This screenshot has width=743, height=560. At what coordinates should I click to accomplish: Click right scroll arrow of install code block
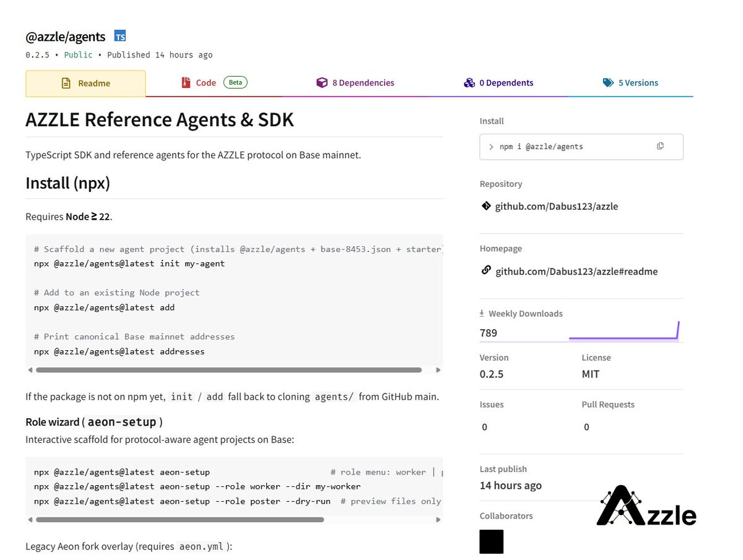438,370
